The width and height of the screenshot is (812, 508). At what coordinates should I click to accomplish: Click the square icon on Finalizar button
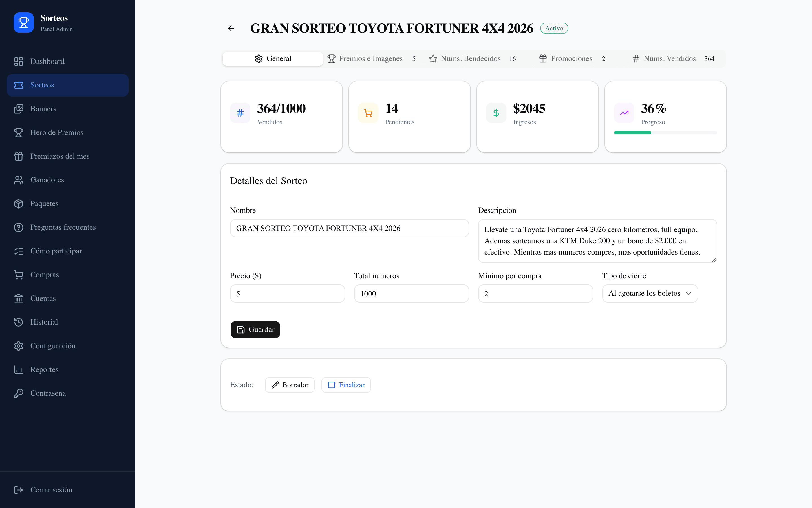(332, 385)
